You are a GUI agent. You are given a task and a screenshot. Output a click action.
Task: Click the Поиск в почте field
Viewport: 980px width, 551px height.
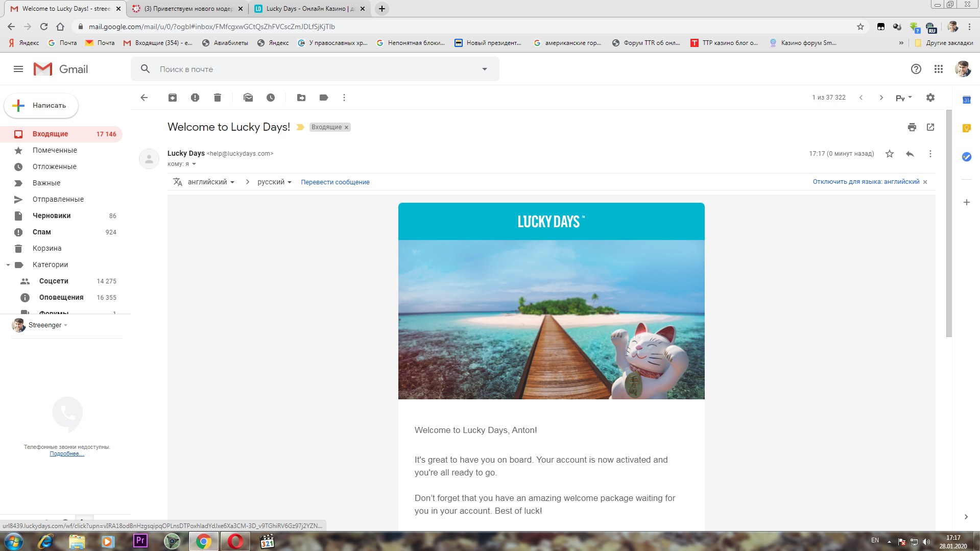[315, 69]
